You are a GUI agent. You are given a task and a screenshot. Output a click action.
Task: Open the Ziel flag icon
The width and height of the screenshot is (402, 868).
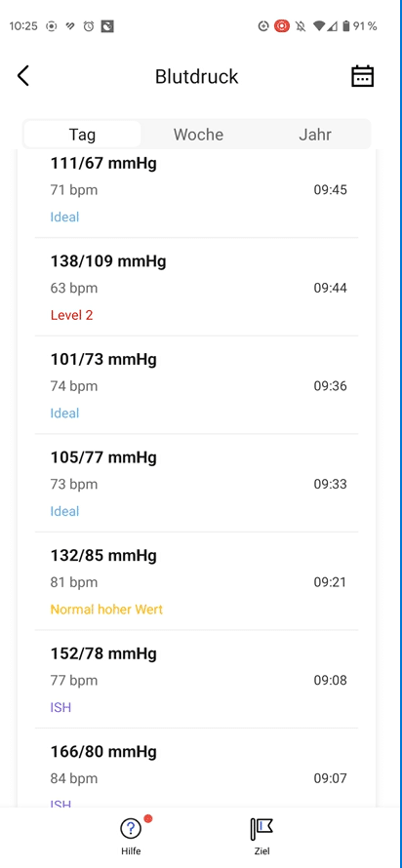pos(261,829)
